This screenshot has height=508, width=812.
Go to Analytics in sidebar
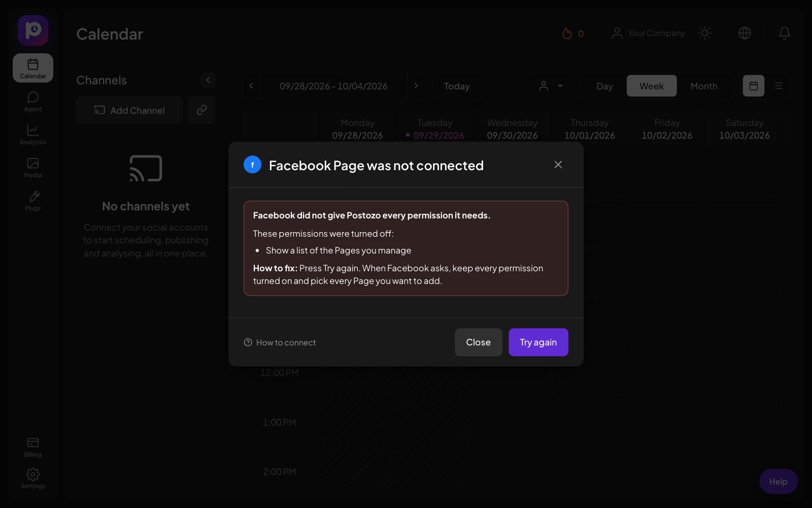click(33, 135)
